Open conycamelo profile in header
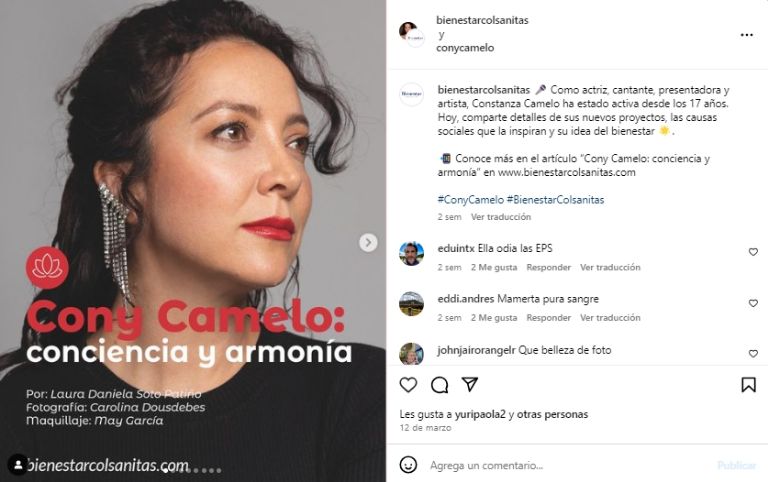This screenshot has width=768, height=482. coord(465,48)
